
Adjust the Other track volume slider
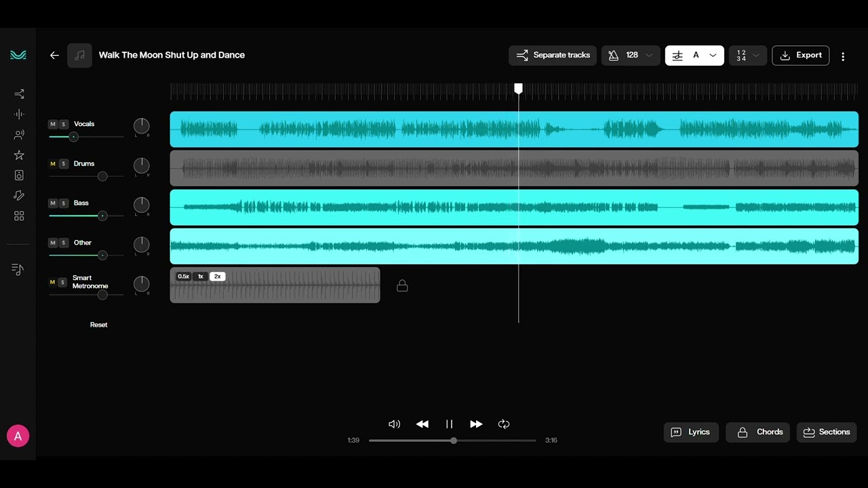coord(86,256)
